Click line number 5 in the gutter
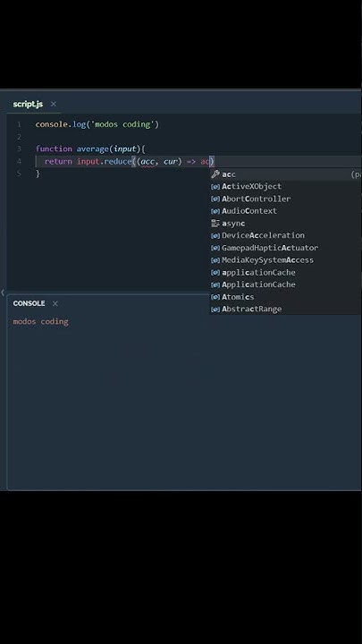This screenshot has height=644, width=362. coord(19,174)
